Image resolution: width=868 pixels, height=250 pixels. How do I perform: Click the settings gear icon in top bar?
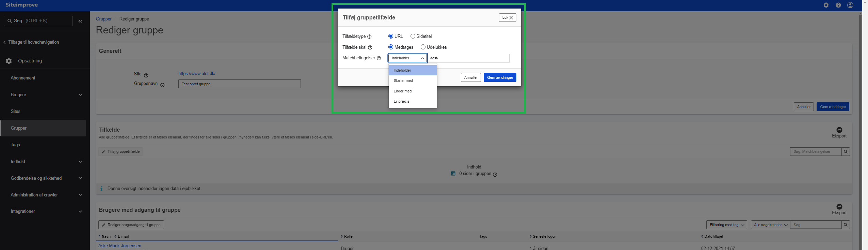pyautogui.click(x=826, y=5)
